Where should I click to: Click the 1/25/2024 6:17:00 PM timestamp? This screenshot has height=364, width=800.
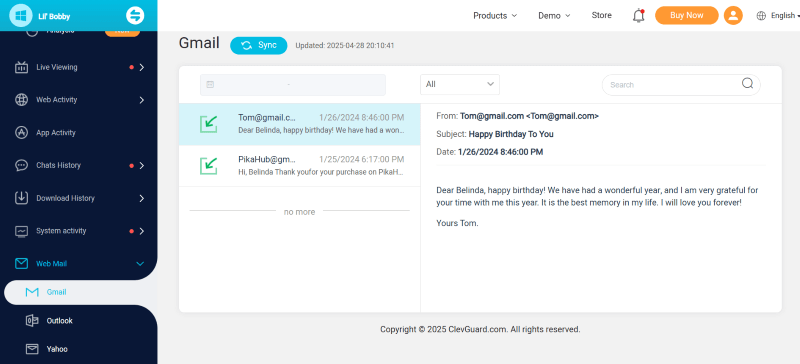coord(361,159)
